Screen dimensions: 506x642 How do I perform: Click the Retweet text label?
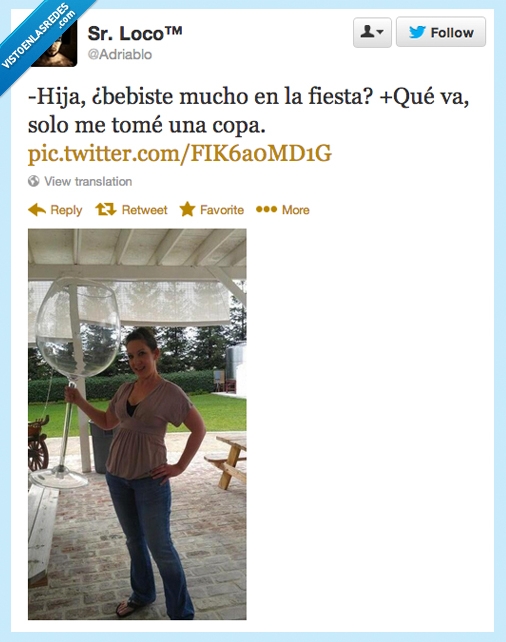point(145,210)
